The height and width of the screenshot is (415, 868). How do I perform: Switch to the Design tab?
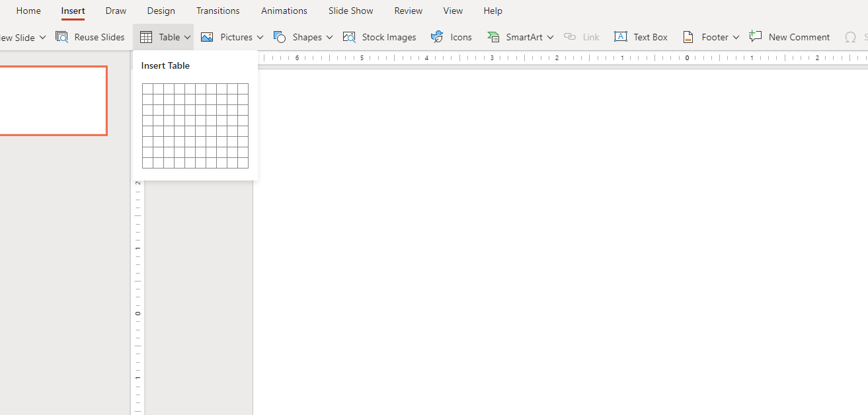(x=161, y=11)
